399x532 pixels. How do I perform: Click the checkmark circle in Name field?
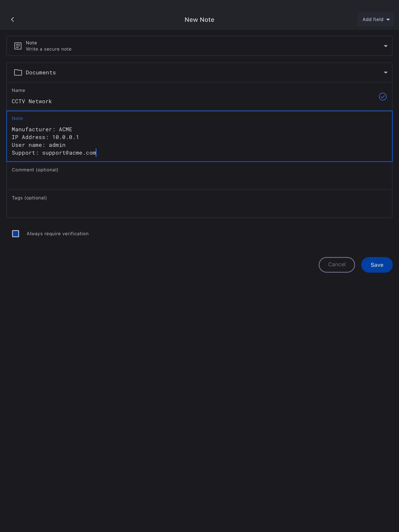coord(382,97)
